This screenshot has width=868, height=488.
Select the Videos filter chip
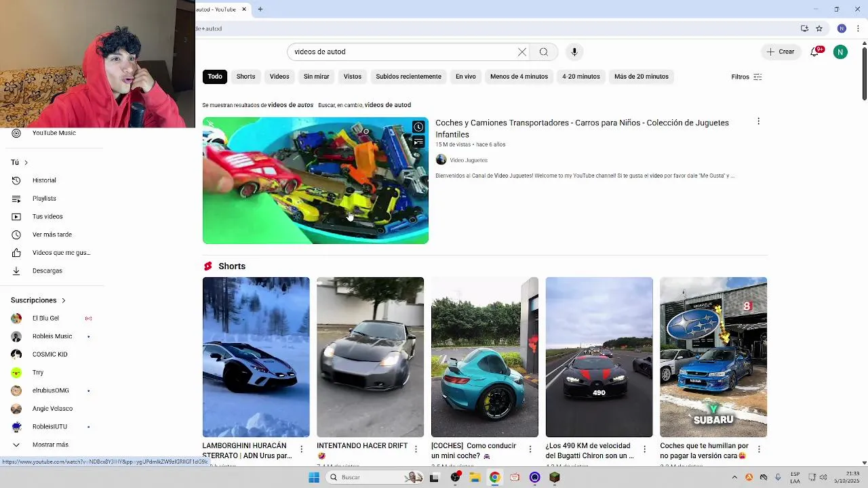click(279, 77)
